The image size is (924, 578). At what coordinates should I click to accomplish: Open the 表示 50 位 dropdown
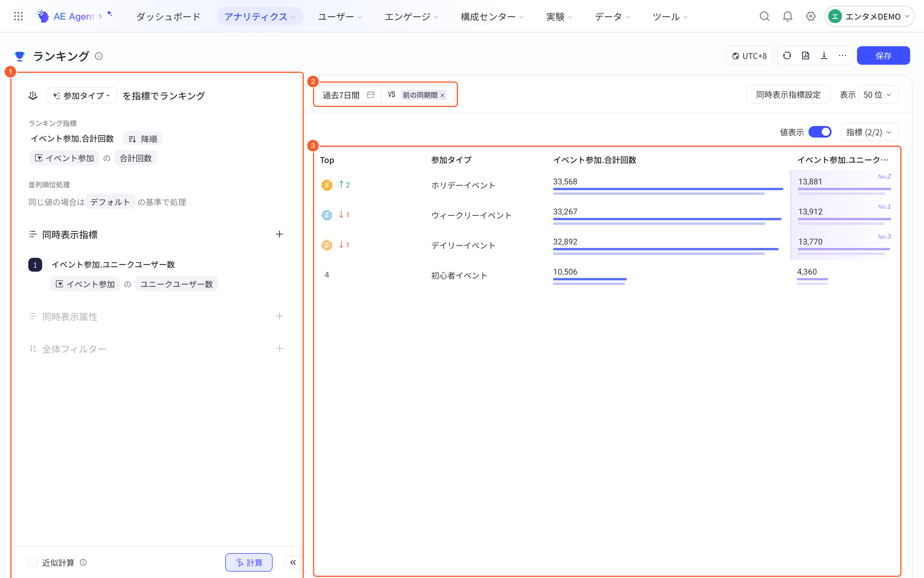tap(878, 95)
